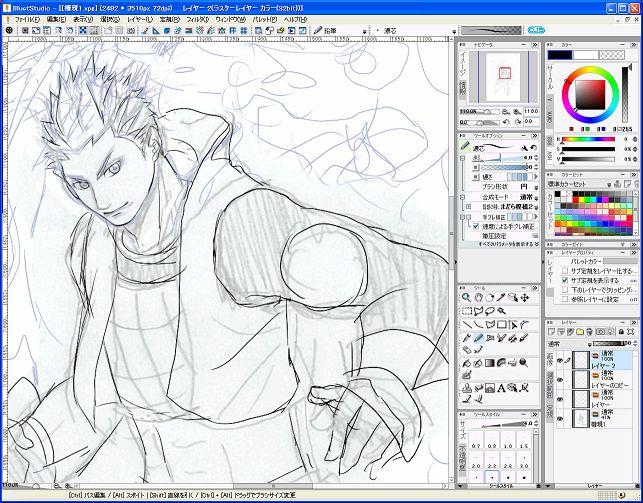Toggle the 連動による手ブレ補正 checkbox
643x503 pixels.
475,226
